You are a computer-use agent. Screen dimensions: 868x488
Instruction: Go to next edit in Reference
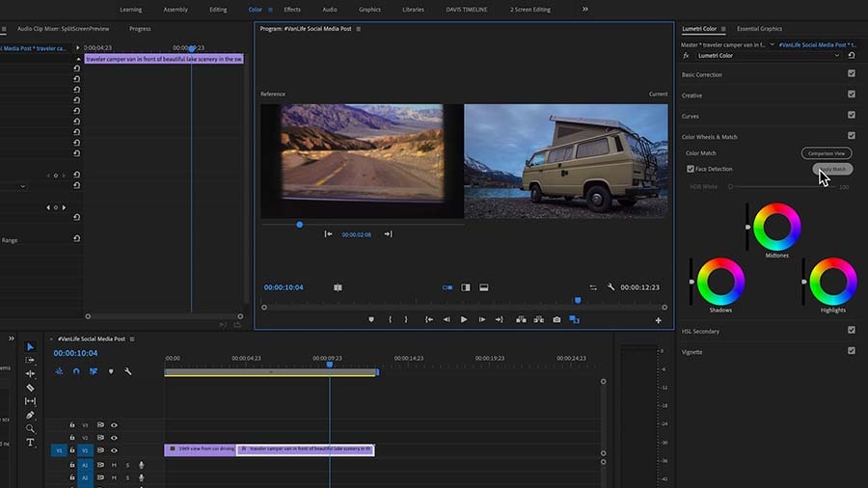coord(388,234)
